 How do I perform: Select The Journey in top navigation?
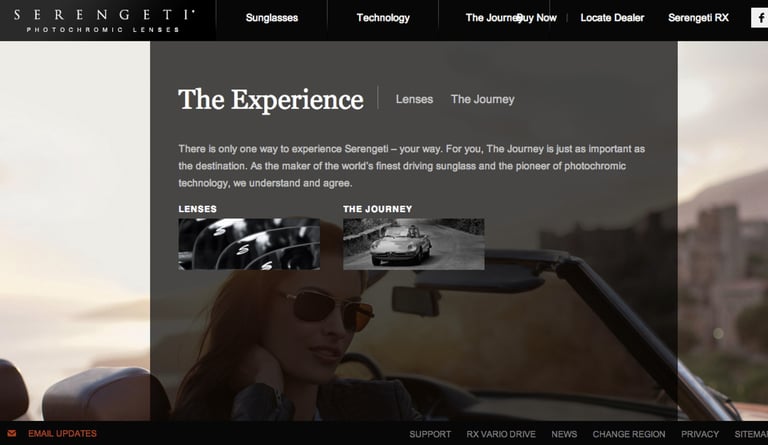(x=491, y=18)
